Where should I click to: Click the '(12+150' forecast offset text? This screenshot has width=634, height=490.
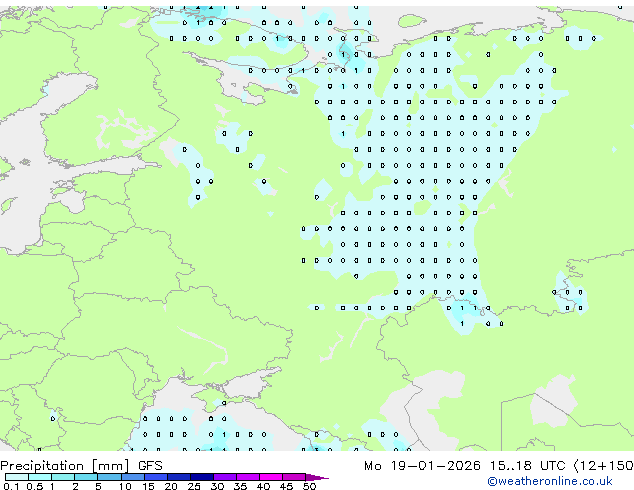pyautogui.click(x=603, y=466)
